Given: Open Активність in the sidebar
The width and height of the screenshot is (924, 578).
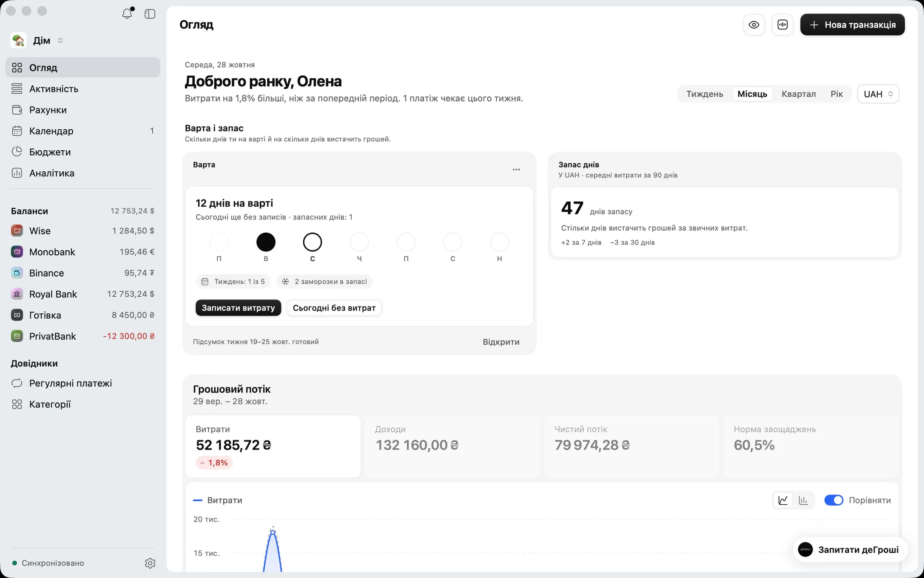Looking at the screenshot, I should click(x=83, y=89).
